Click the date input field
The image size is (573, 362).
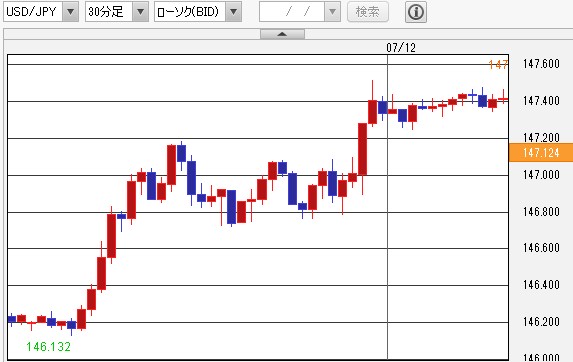(x=292, y=12)
